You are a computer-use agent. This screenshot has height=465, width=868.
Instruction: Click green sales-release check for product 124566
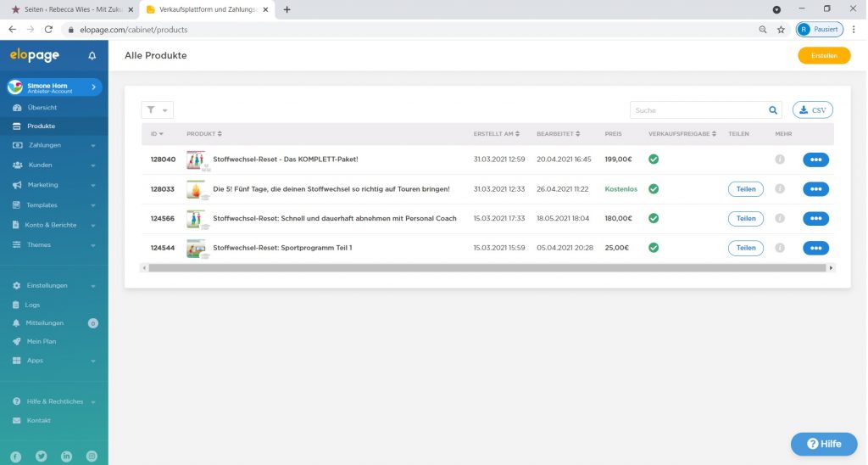point(654,218)
